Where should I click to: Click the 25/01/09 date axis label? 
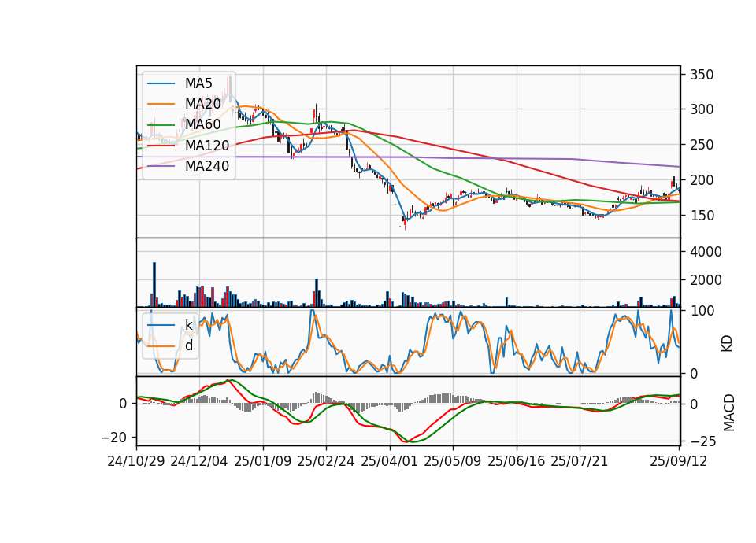263,461
